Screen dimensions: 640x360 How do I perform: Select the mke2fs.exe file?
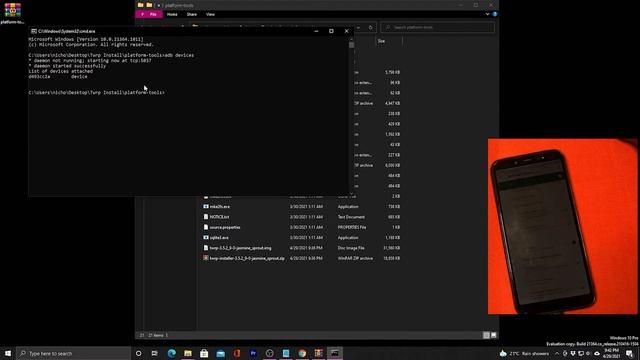click(x=220, y=207)
